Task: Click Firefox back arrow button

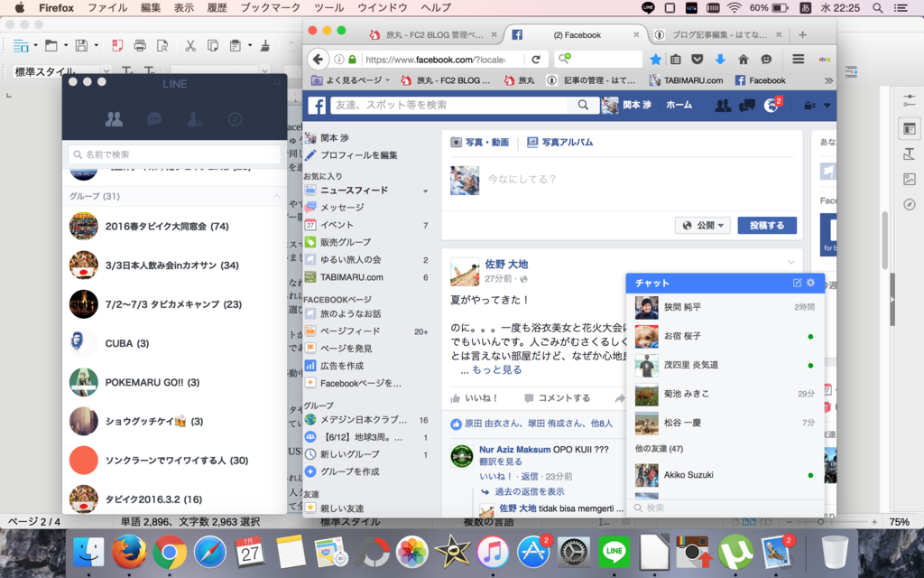Action: tap(318, 59)
